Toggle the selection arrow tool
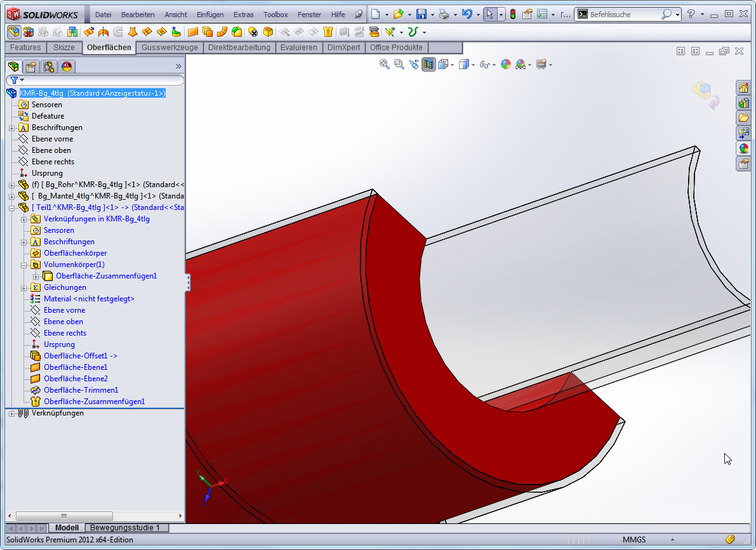This screenshot has height=550, width=756. click(x=489, y=14)
